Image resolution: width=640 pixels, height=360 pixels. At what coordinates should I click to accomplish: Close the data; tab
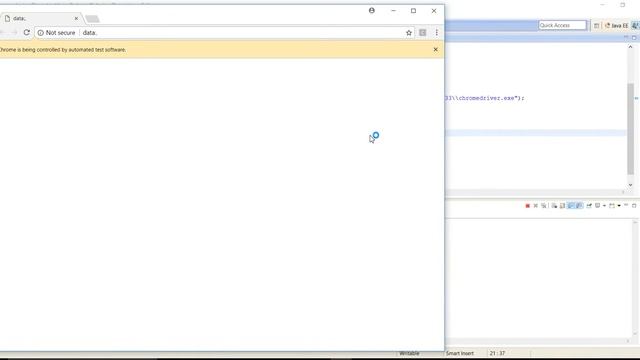(76, 18)
